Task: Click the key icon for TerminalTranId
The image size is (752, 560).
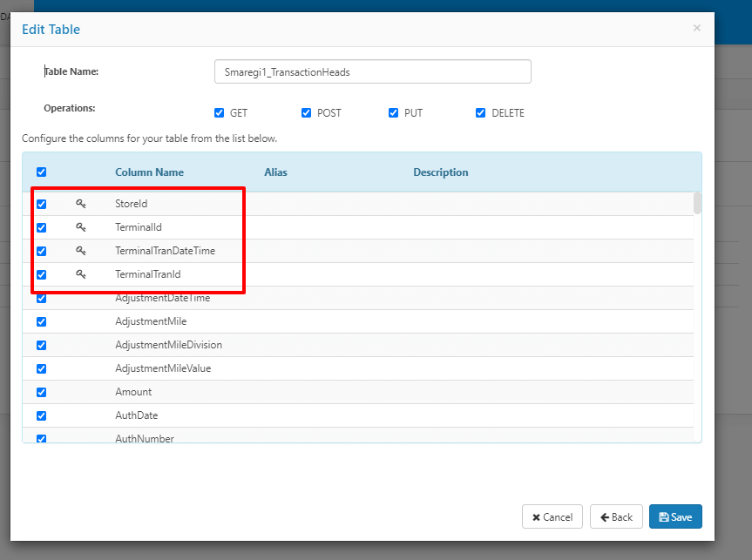Action: tap(80, 274)
